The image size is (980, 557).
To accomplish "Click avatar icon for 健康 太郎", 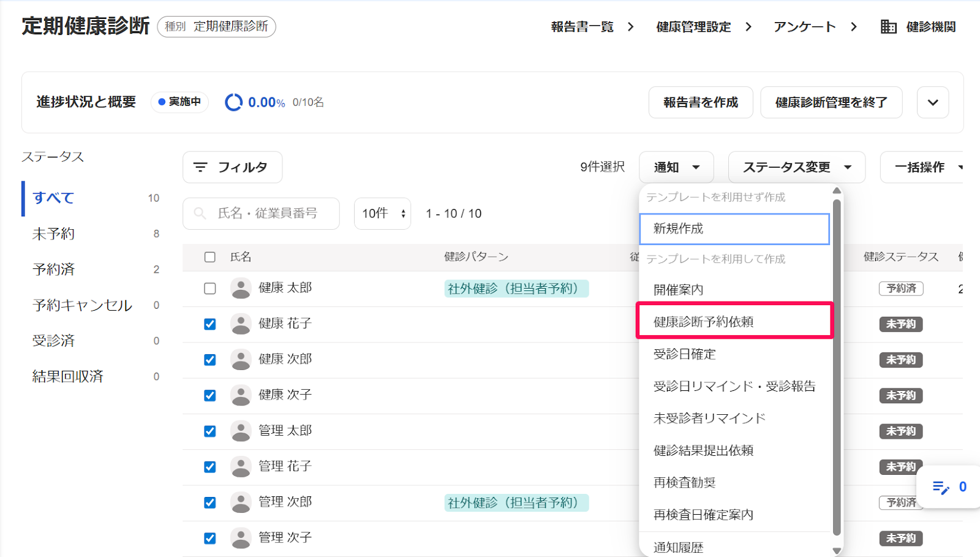I will tap(241, 288).
